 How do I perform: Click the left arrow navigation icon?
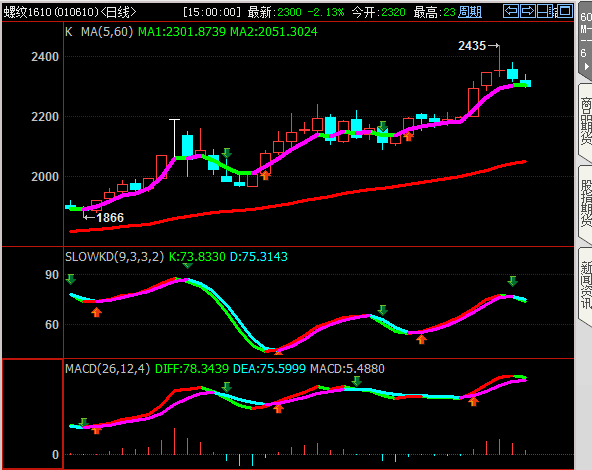[x=511, y=11]
